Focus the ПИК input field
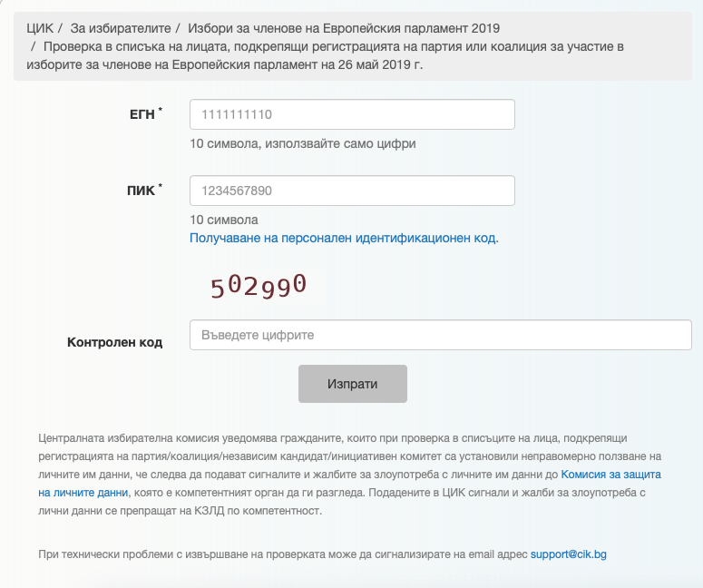 point(352,191)
